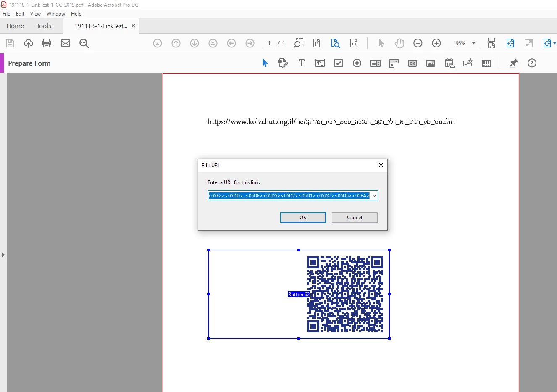
Task: Close the Edit URL dialog
Action: [x=381, y=165]
